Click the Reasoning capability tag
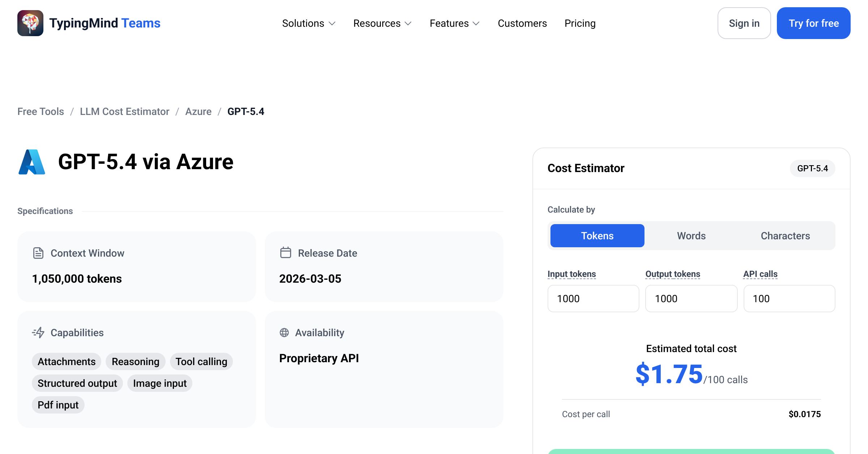Viewport: 868px width, 454px height. click(x=136, y=361)
